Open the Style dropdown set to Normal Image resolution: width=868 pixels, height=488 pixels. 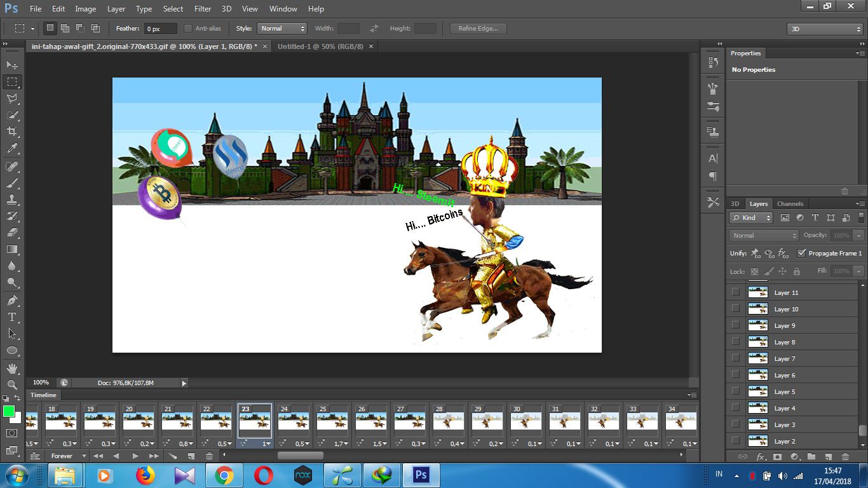[282, 29]
